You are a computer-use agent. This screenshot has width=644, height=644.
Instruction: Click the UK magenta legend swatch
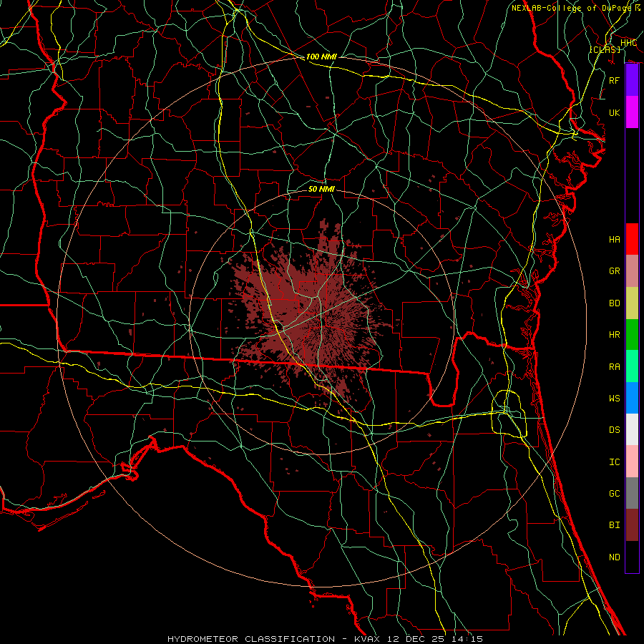pyautogui.click(x=632, y=112)
